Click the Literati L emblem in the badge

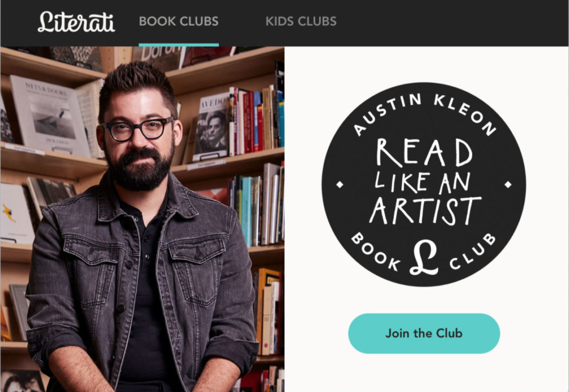click(x=424, y=257)
